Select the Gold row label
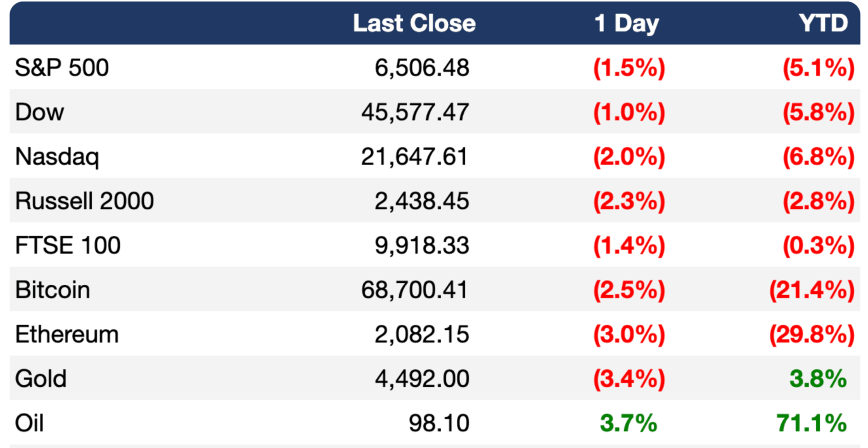This screenshot has height=448, width=868. click(x=41, y=379)
